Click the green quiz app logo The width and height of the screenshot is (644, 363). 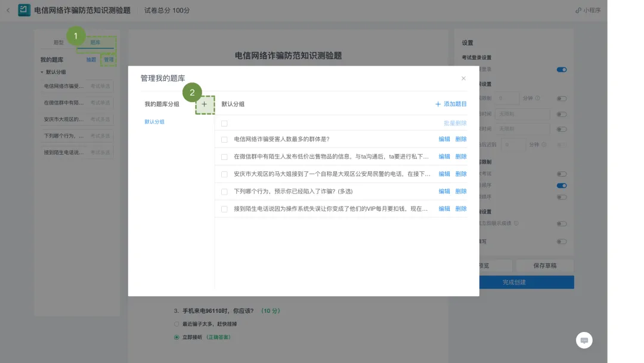24,10
